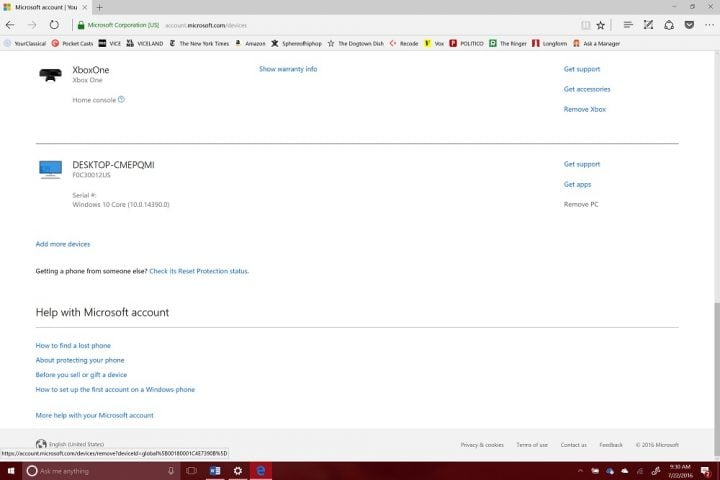Viewport: 720px width, 480px height.
Task: Click the Cortana microphone icon
Action: (x=170, y=471)
